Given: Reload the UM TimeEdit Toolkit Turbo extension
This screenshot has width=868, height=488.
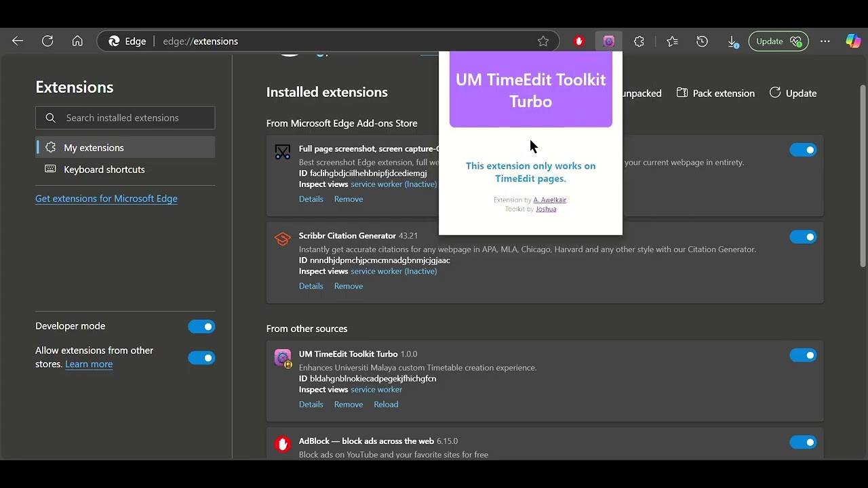Looking at the screenshot, I should pos(386,405).
